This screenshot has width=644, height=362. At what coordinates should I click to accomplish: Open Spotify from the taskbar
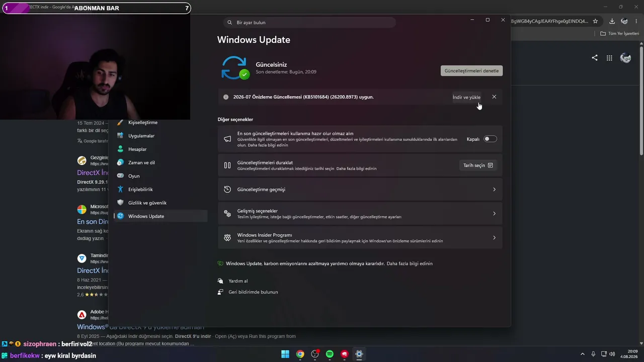coord(330,354)
